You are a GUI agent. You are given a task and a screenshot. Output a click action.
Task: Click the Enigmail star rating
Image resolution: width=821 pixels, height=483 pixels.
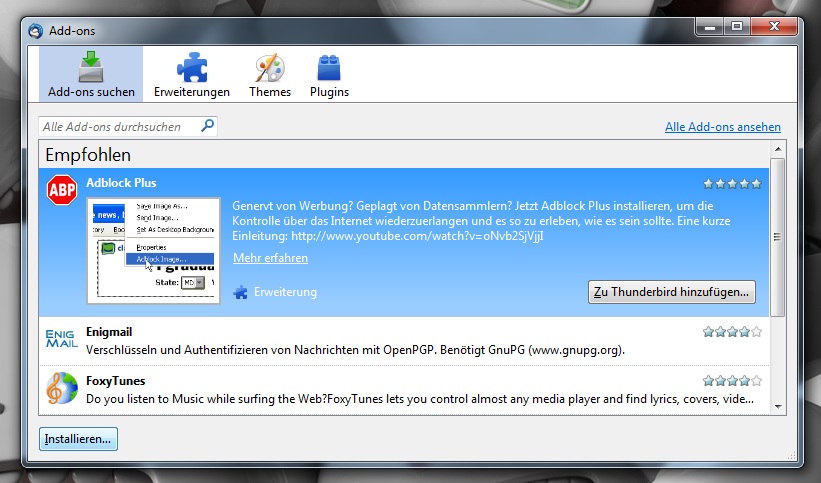pos(732,332)
